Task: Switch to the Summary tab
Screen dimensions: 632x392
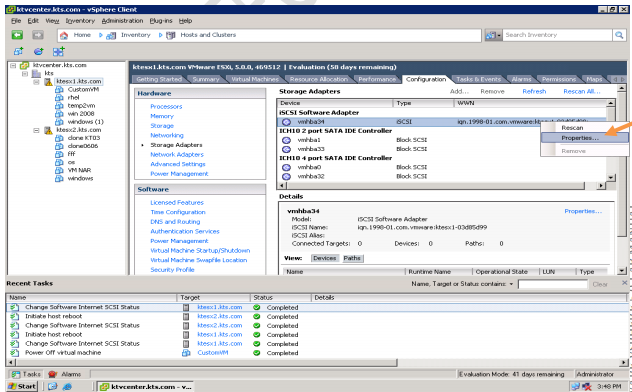Action: pyautogui.click(x=206, y=79)
